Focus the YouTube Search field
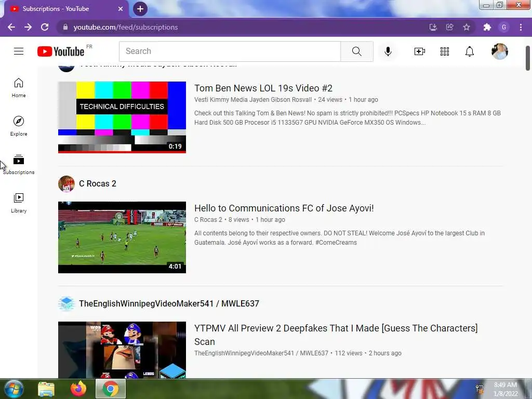 pos(230,51)
